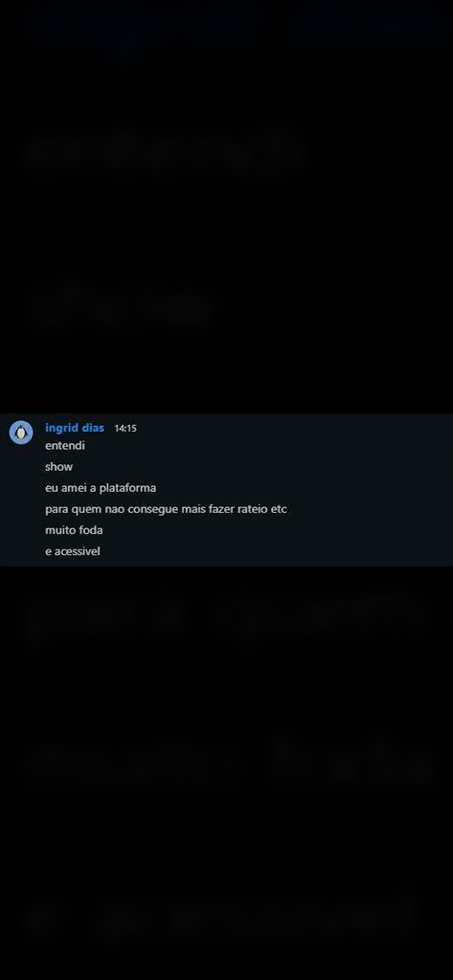This screenshot has height=980, width=453.
Task: Select the message about "fazer rateio etc"
Action: (166, 509)
